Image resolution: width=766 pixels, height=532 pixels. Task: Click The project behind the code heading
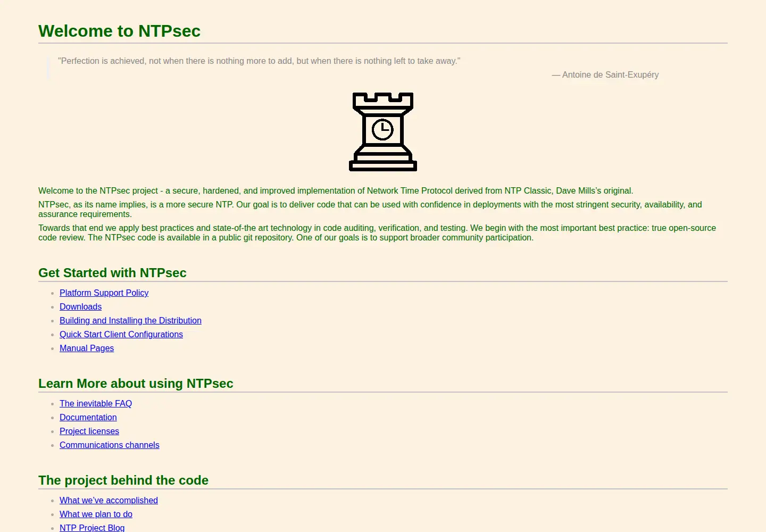pos(123,480)
